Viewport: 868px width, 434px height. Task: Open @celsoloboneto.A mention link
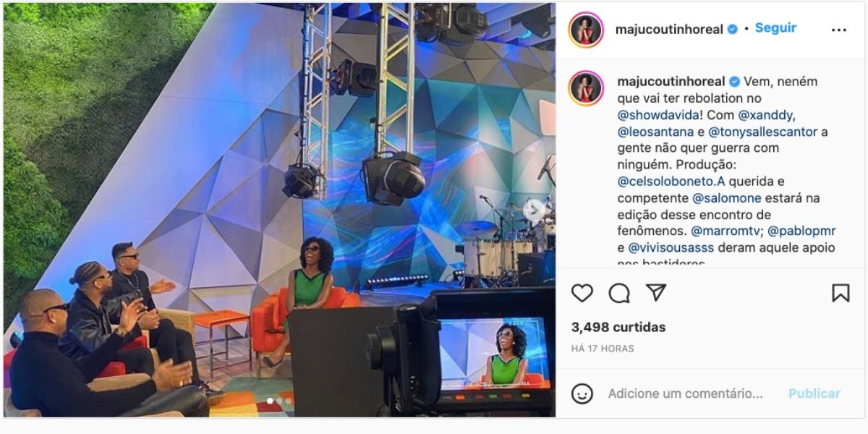(661, 181)
